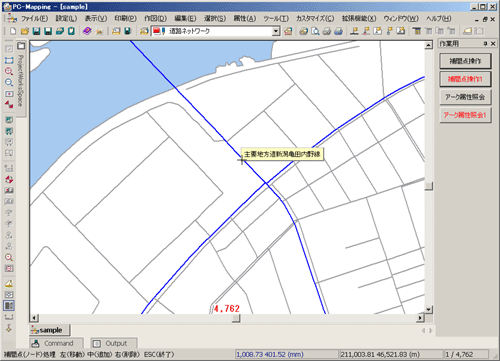
Task: Click the vertical scrollbar down arrow
Action: [429, 309]
